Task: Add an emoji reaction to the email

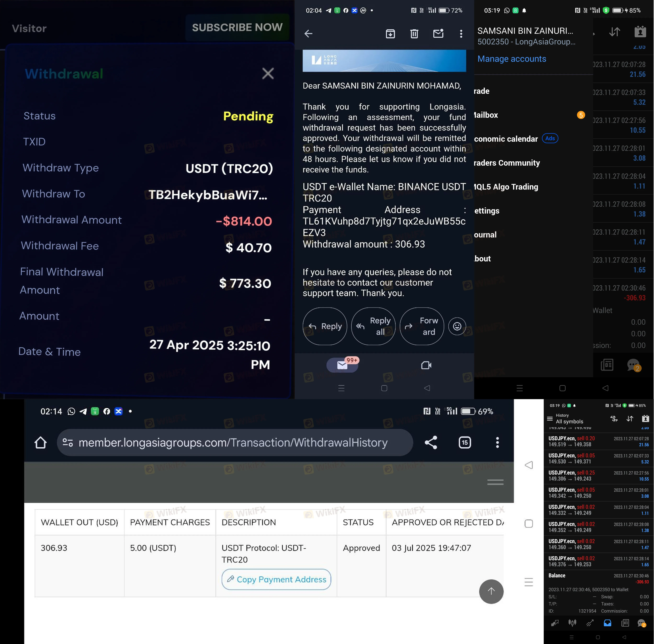Action: pyautogui.click(x=457, y=326)
